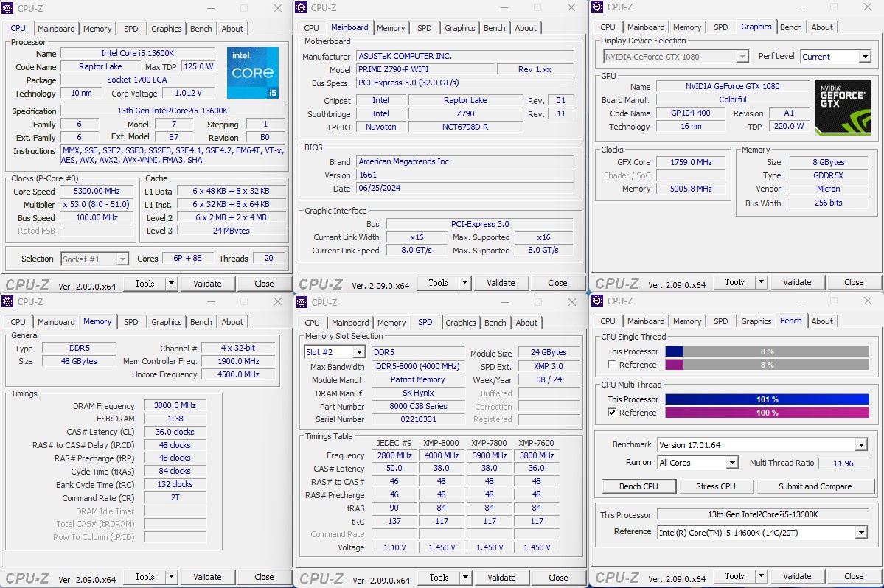
Task: Open the Tools dropdown arrow in the SPD tab window
Action: coord(465,577)
